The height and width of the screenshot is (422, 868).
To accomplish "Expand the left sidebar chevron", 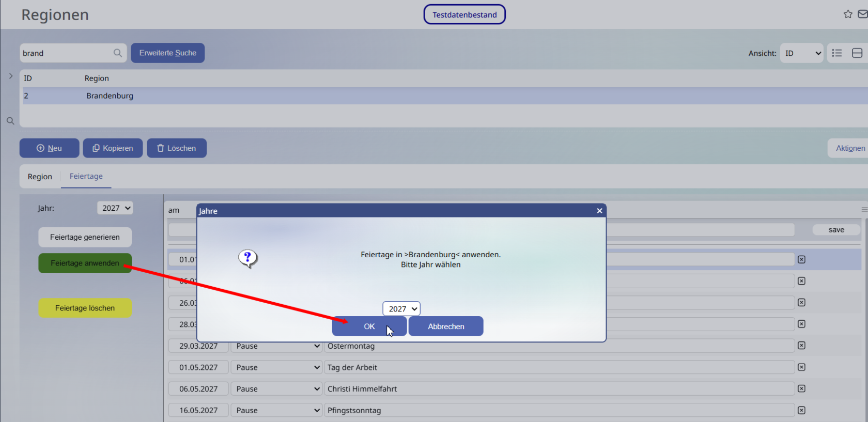I will (x=10, y=76).
